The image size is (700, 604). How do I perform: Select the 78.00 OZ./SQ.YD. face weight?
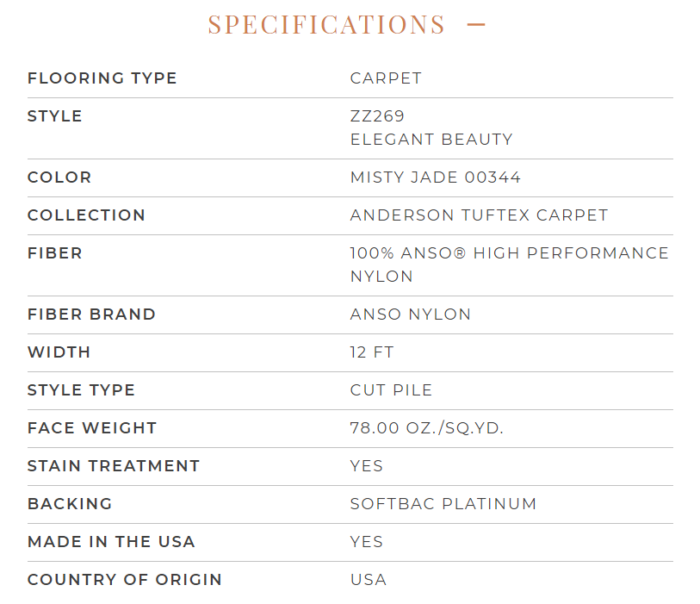427,428
